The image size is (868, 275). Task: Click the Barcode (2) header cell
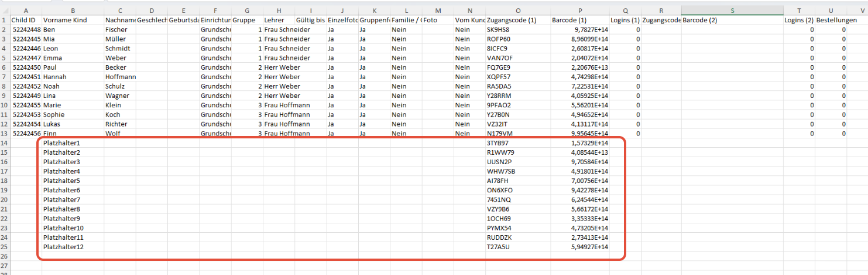[732, 21]
